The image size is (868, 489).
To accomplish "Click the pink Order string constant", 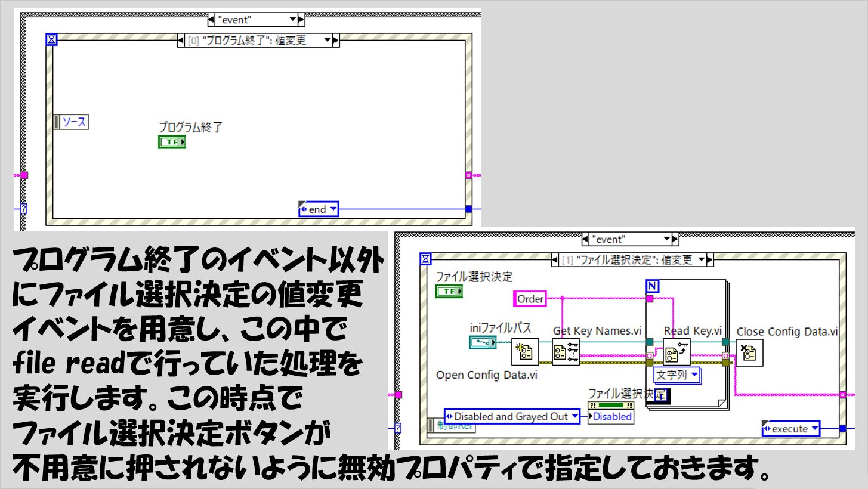I will point(530,299).
